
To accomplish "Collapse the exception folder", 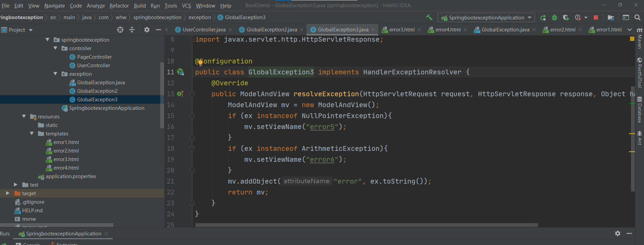I will click(55, 74).
